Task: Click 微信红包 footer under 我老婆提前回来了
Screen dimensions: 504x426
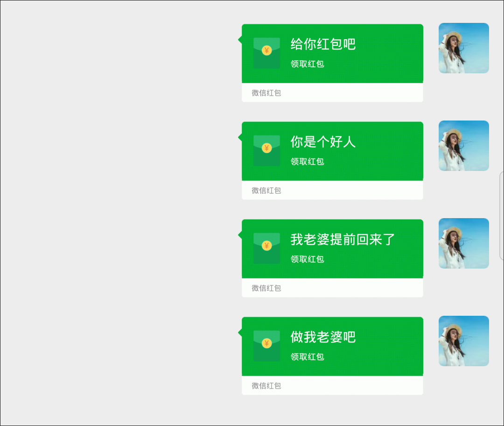Action: click(x=266, y=288)
